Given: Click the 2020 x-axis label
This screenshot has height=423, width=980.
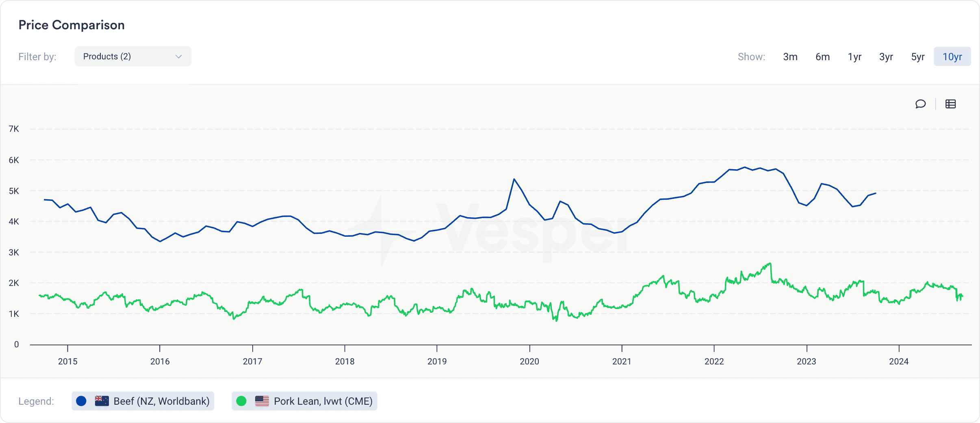Looking at the screenshot, I should point(529,361).
